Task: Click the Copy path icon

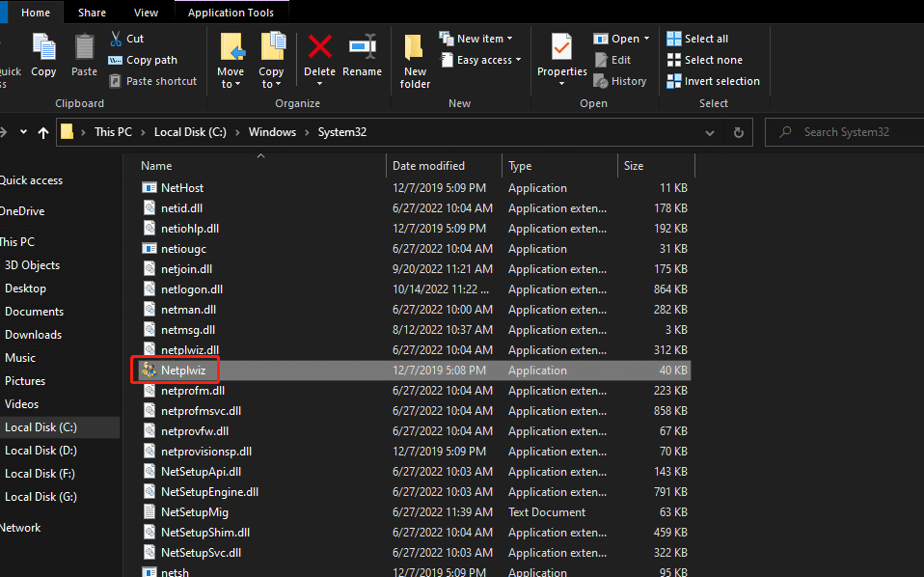Action: click(116, 60)
